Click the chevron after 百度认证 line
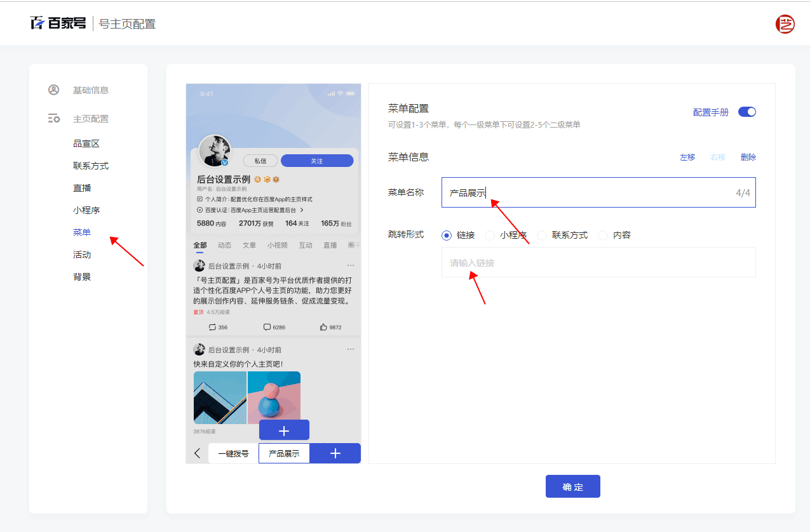 [x=302, y=209]
